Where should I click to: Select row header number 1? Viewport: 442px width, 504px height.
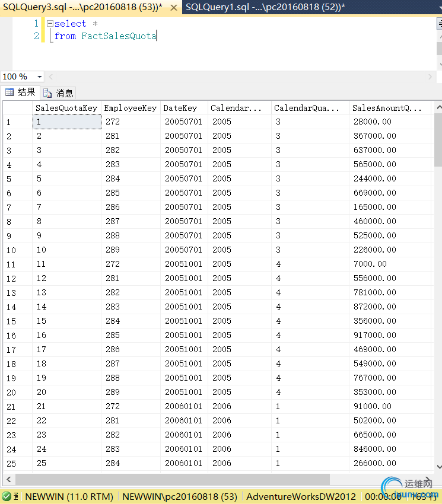[x=18, y=122]
